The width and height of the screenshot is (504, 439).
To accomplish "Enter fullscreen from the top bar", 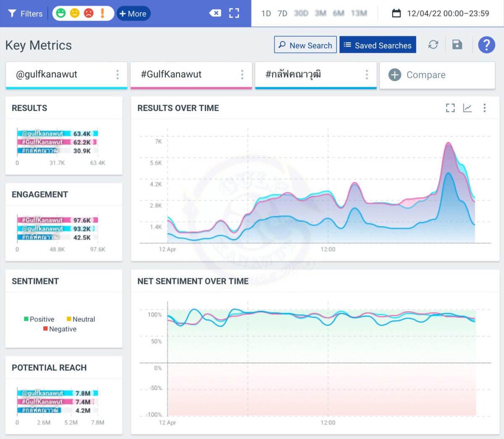I will pos(234,13).
